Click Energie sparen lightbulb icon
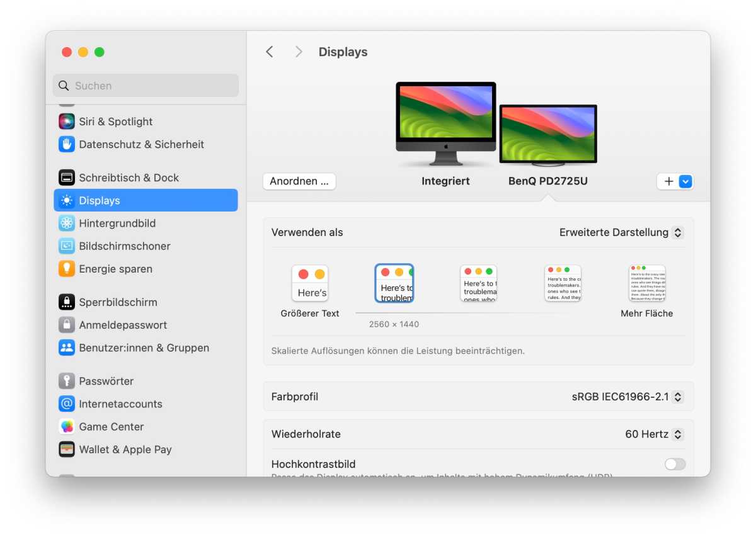The height and width of the screenshot is (537, 756). click(x=67, y=269)
